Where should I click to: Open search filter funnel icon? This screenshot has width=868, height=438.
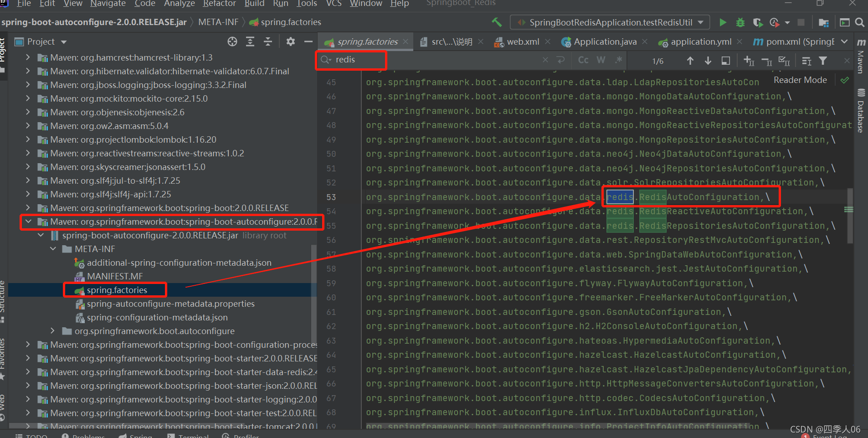(x=823, y=61)
